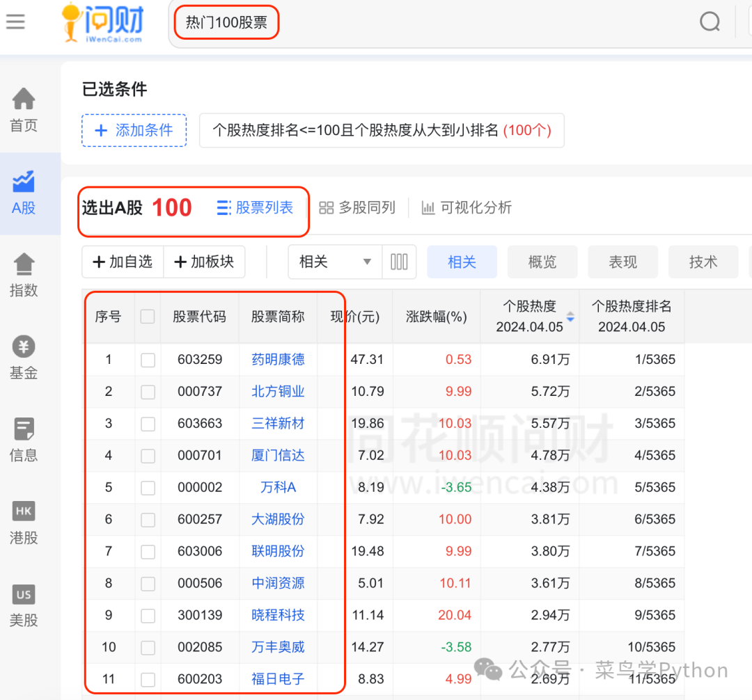Click 加板块 button
Image resolution: width=752 pixels, height=700 pixels.
click(x=204, y=262)
